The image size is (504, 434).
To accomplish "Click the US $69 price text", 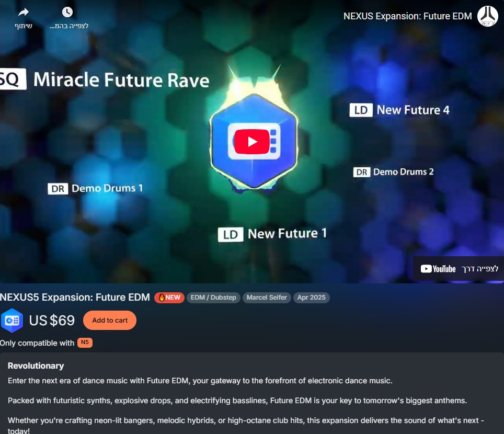I will pos(52,320).
